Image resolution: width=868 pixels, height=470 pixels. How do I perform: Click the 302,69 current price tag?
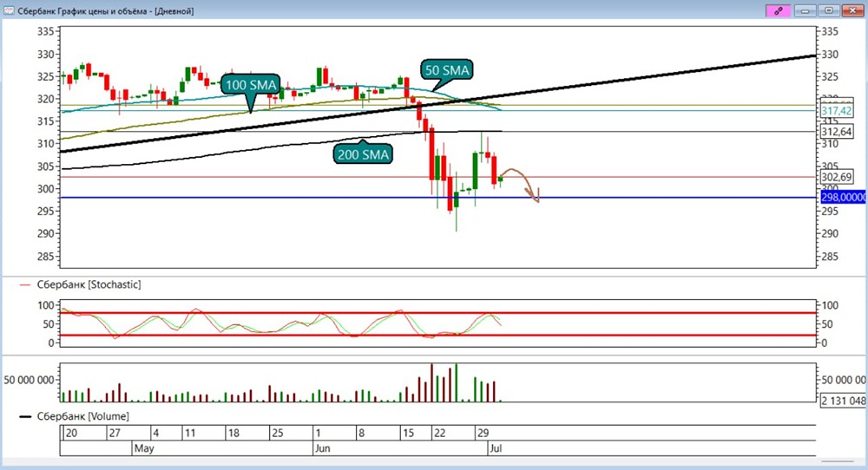pos(837,177)
